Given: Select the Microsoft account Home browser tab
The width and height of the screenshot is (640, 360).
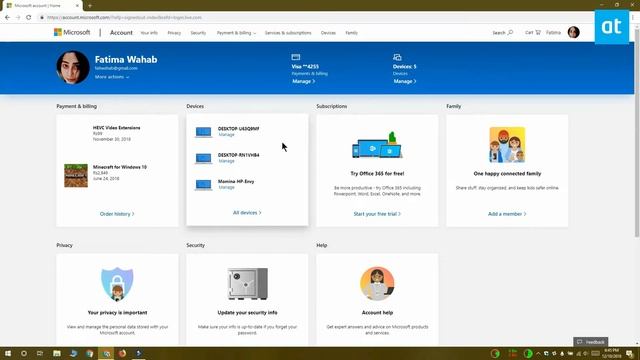Looking at the screenshot, I should click(x=41, y=6).
